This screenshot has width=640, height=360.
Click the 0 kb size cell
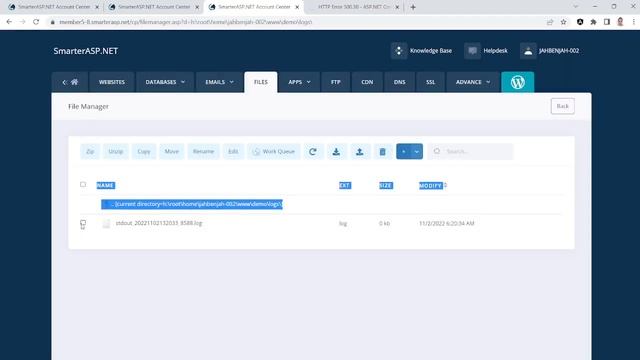click(384, 224)
